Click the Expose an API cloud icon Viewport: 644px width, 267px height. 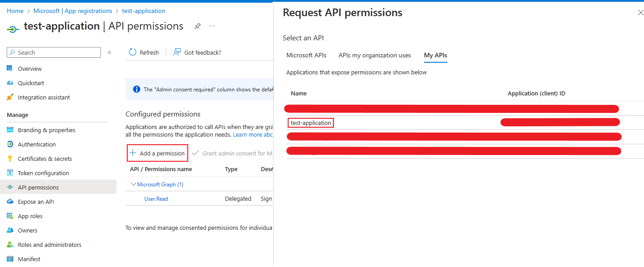click(x=10, y=202)
